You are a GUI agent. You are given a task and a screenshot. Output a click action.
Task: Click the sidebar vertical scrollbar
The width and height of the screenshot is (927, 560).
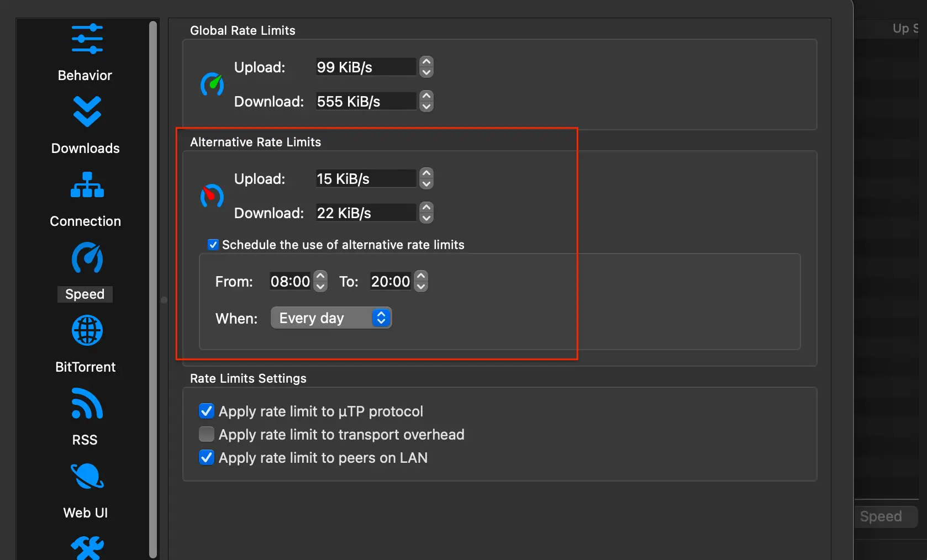(153, 289)
